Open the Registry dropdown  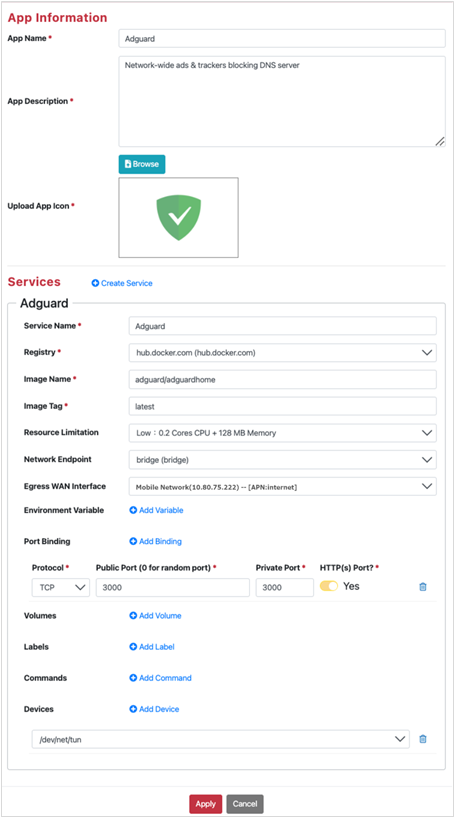[x=283, y=353]
